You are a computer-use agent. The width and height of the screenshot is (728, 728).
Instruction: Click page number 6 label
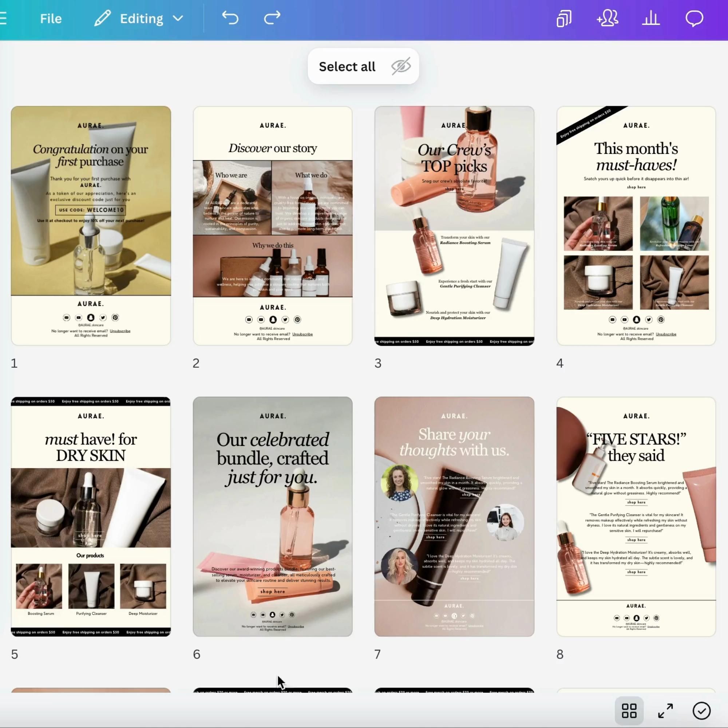point(196,654)
